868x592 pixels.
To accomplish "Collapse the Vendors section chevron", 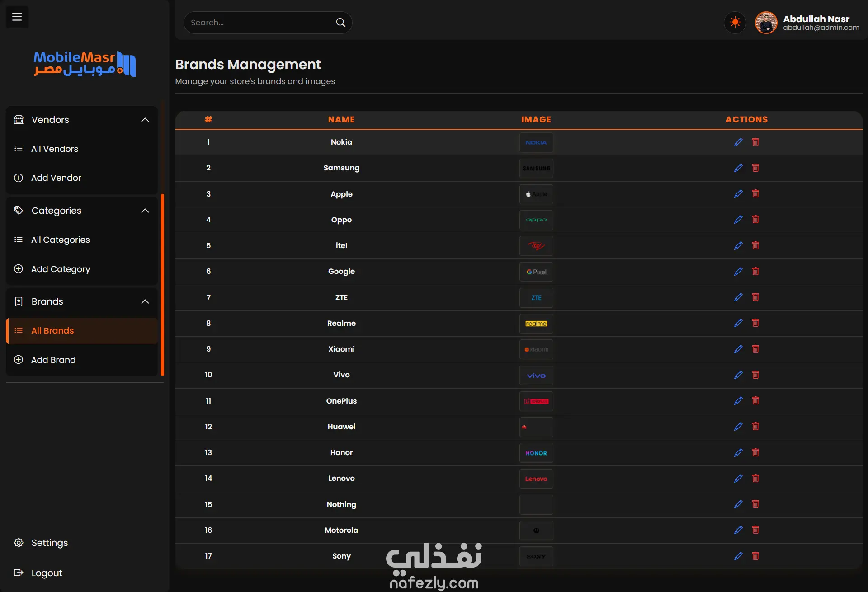I will [145, 120].
